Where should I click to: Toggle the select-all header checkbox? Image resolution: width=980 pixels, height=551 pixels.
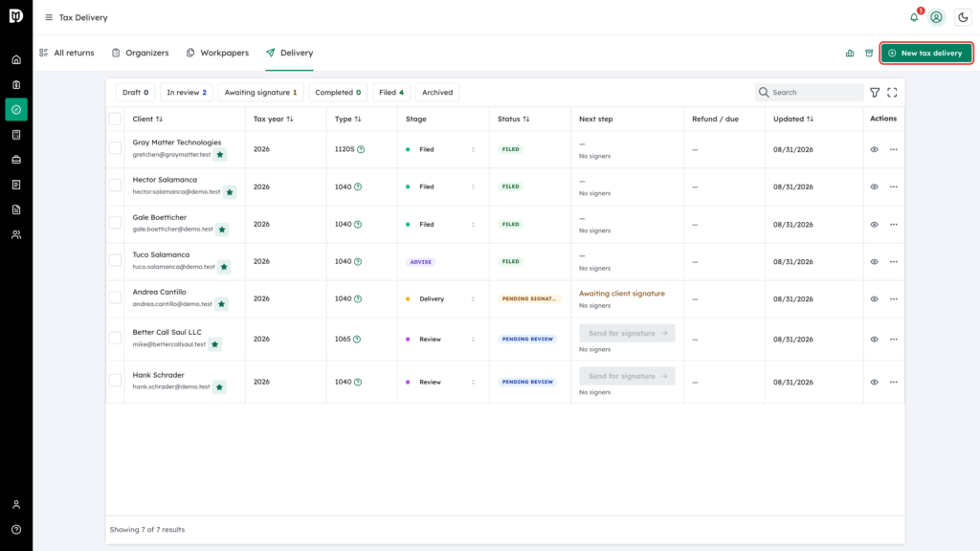point(115,119)
